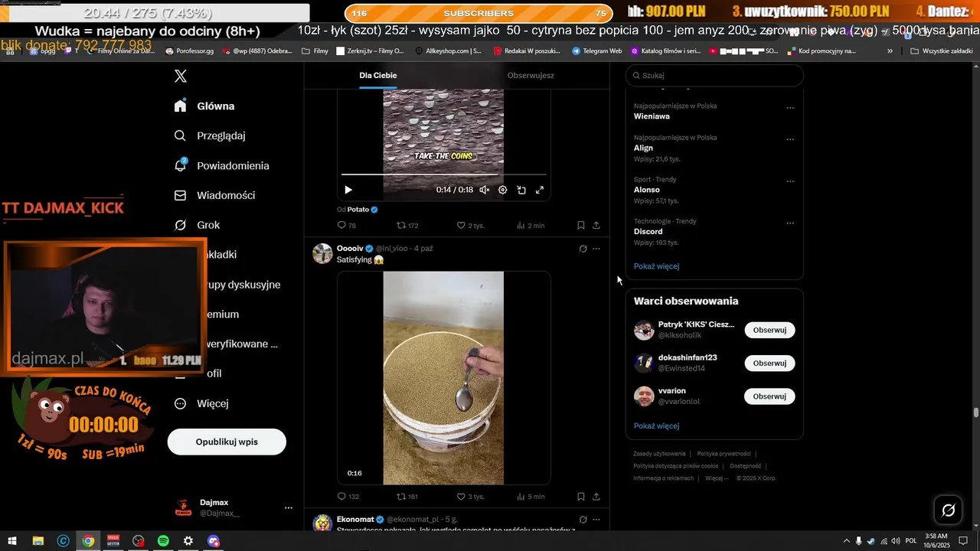The height and width of the screenshot is (551, 980).
Task: Follow dokashinfan123 with Obserwuj
Action: tap(769, 363)
